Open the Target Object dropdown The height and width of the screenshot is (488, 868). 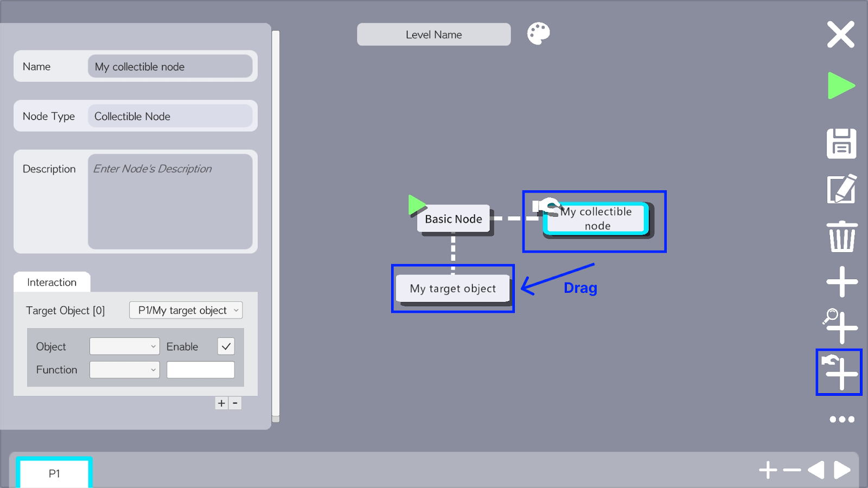coord(186,310)
